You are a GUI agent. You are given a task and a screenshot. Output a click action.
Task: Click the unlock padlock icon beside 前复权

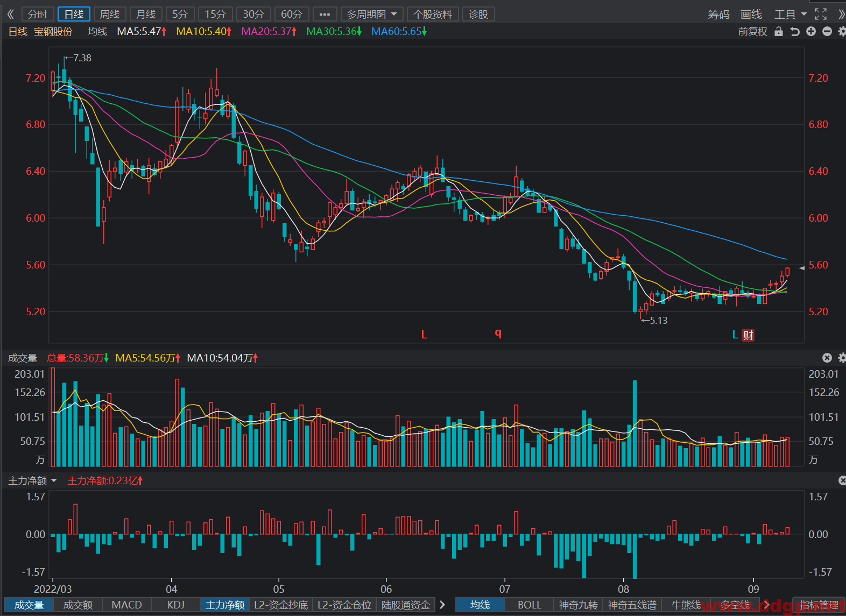[778, 31]
